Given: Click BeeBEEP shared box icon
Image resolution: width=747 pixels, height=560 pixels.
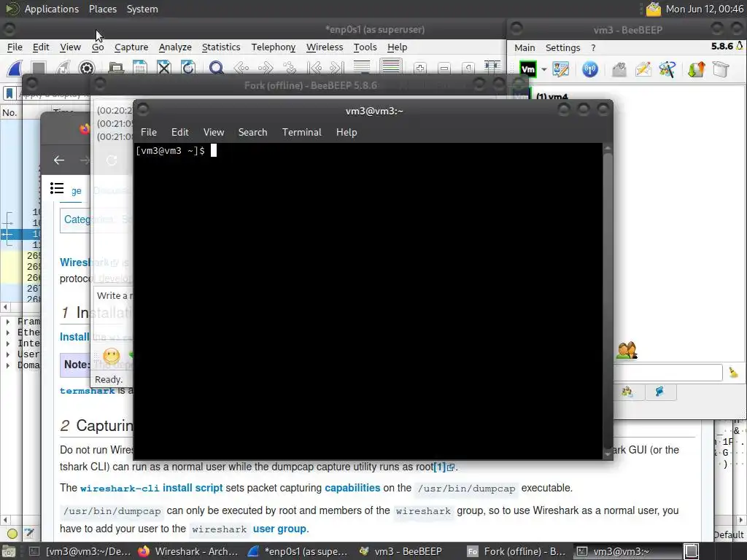Looking at the screenshot, I should pos(721,69).
